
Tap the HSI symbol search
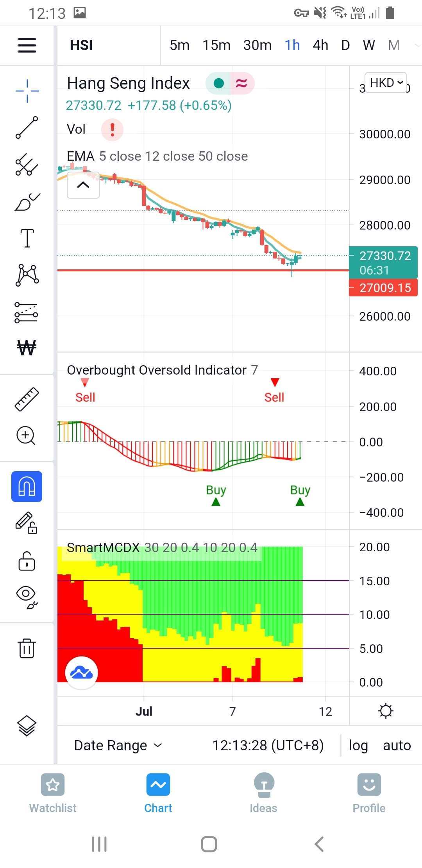point(81,45)
